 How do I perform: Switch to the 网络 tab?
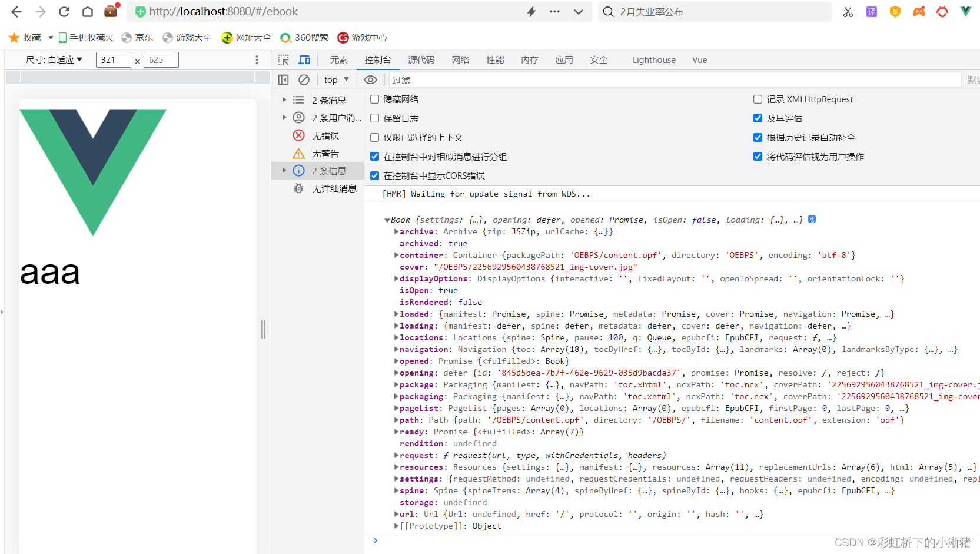[x=461, y=60]
